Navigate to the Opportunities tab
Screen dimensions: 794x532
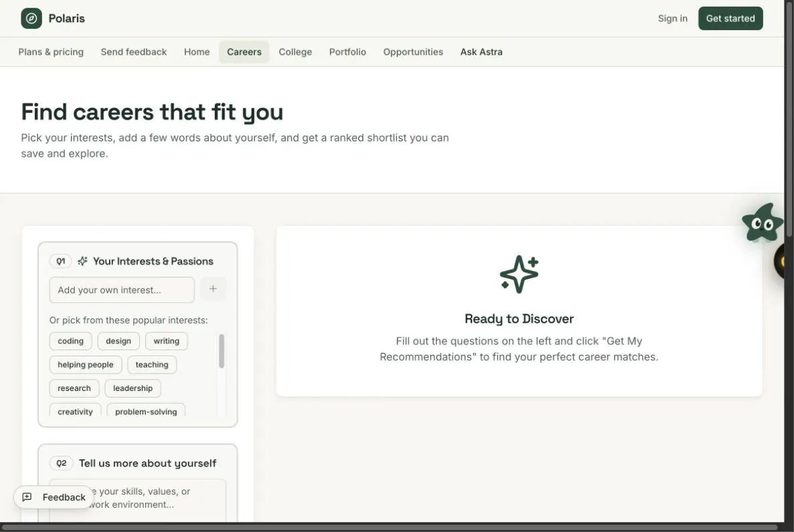(413, 51)
